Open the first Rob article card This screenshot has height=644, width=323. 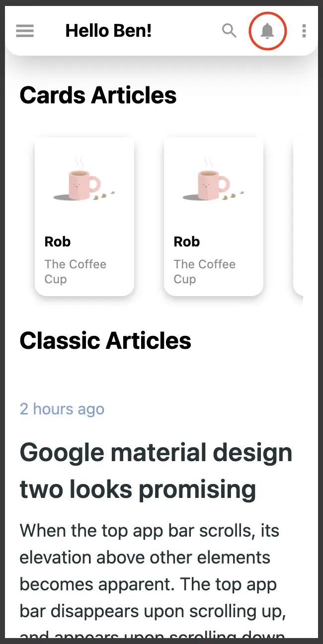(x=84, y=215)
